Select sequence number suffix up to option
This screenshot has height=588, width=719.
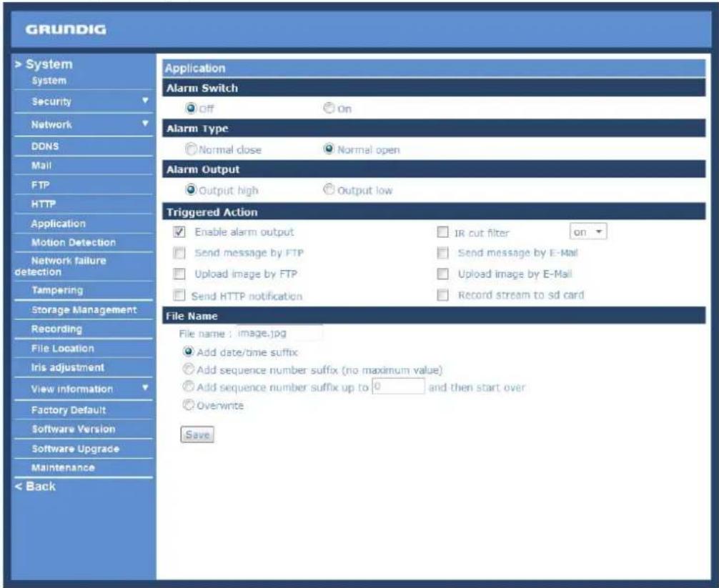click(x=188, y=387)
